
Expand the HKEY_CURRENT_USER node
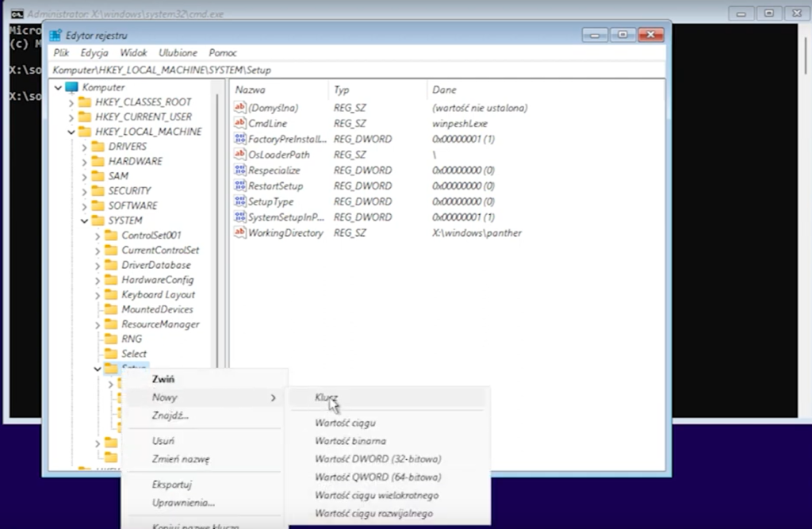71,117
